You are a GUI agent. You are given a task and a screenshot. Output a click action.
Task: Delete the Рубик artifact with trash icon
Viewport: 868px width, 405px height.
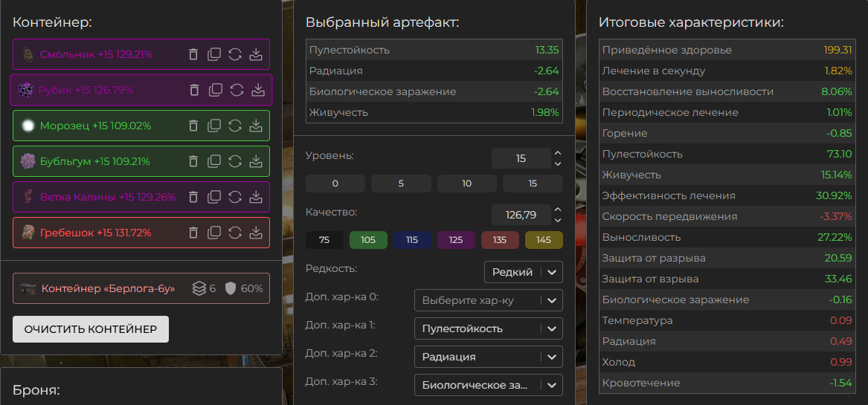coord(195,90)
